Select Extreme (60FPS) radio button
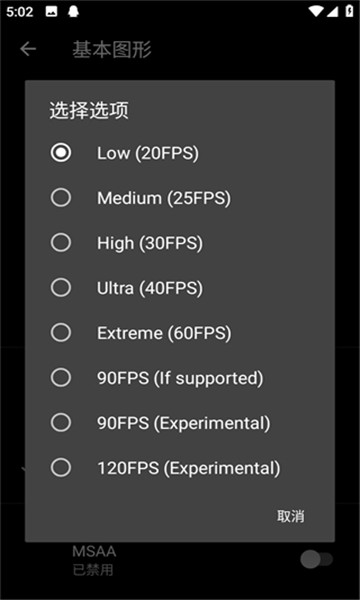This screenshot has height=600, width=360. pyautogui.click(x=61, y=333)
